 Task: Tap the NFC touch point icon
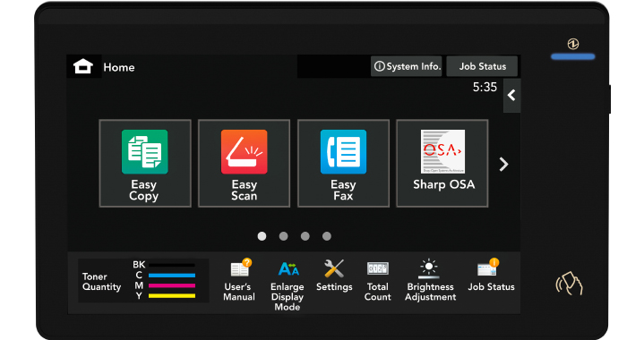coord(570,284)
